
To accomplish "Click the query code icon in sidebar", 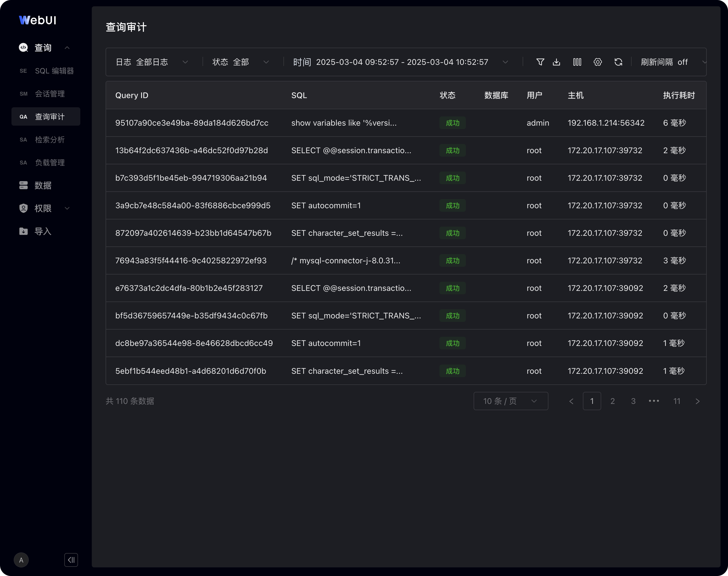I will coord(23,48).
